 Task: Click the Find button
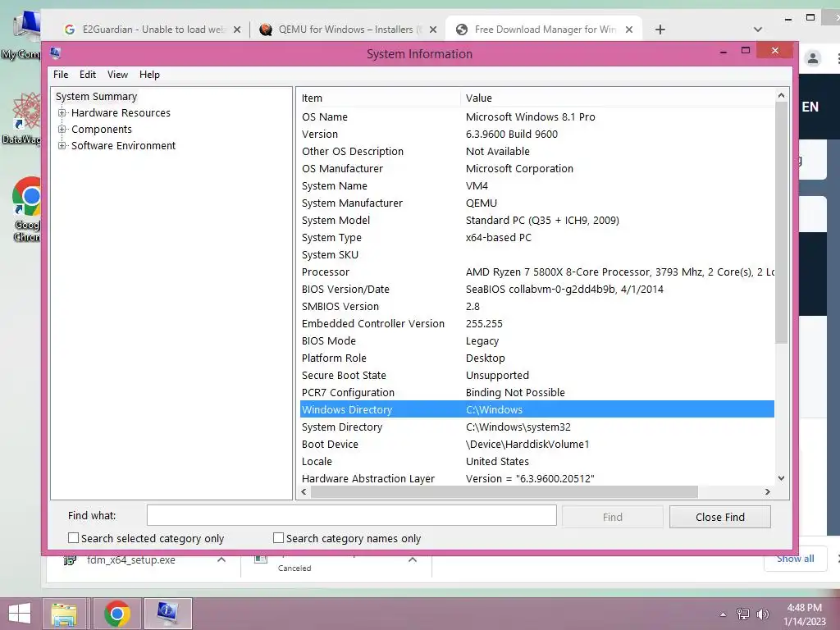[x=612, y=517]
